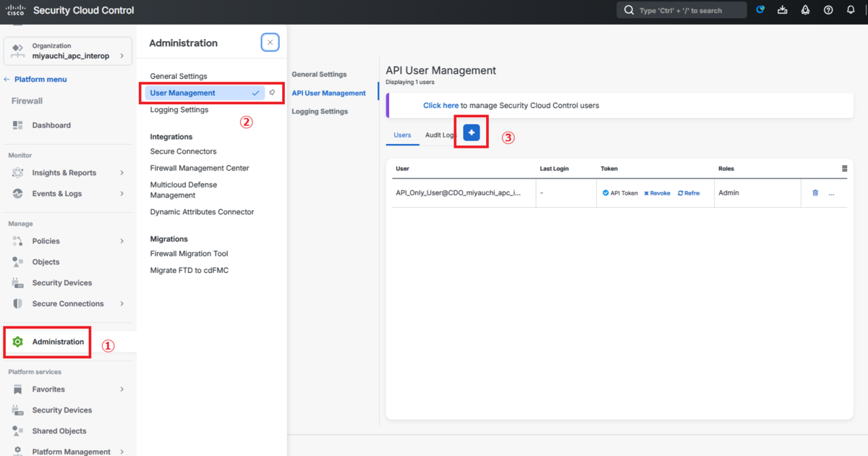The width and height of the screenshot is (868, 456).
Task: Click the Cisco logo in header
Action: coord(16,11)
